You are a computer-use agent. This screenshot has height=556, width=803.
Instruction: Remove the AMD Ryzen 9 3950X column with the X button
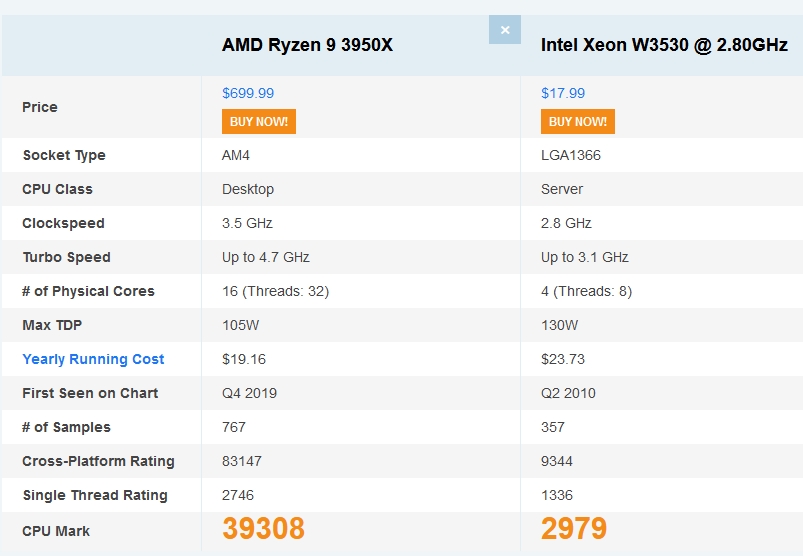pos(504,30)
